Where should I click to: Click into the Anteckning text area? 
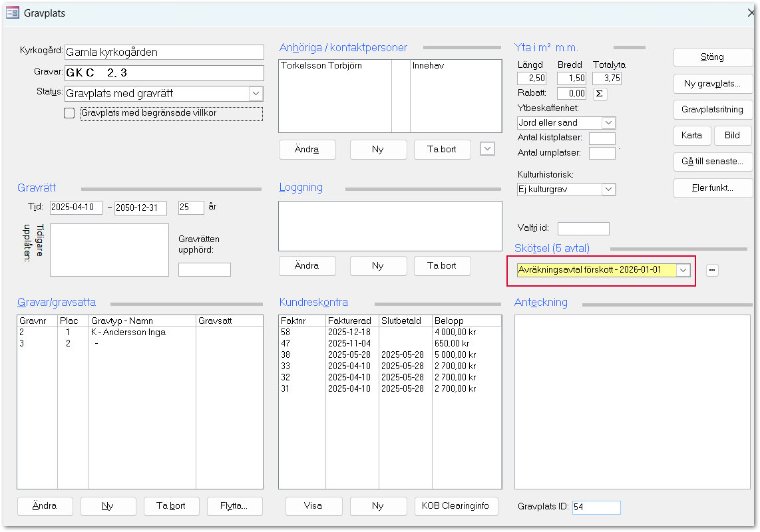click(632, 399)
